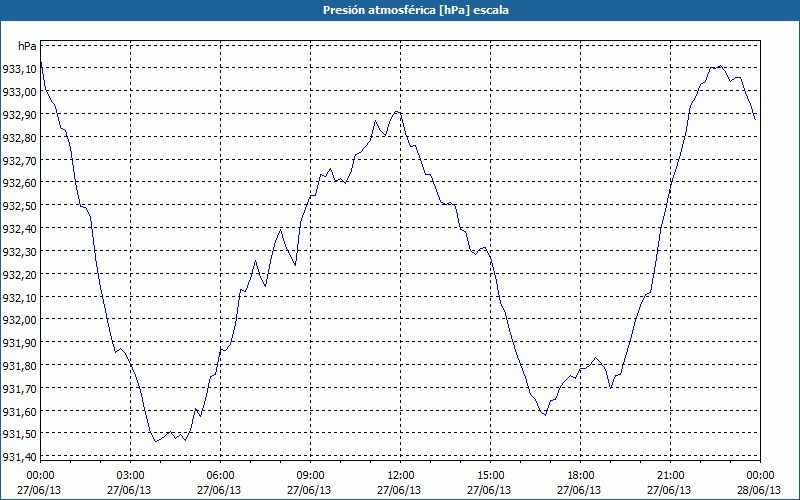Select the 932,30 y-axis value

click(x=19, y=252)
